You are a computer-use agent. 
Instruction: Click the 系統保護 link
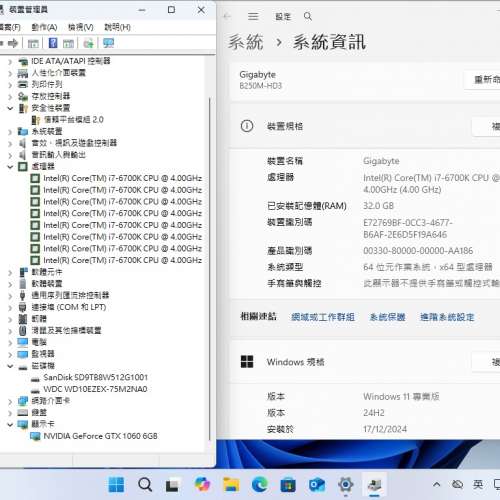[x=387, y=317]
